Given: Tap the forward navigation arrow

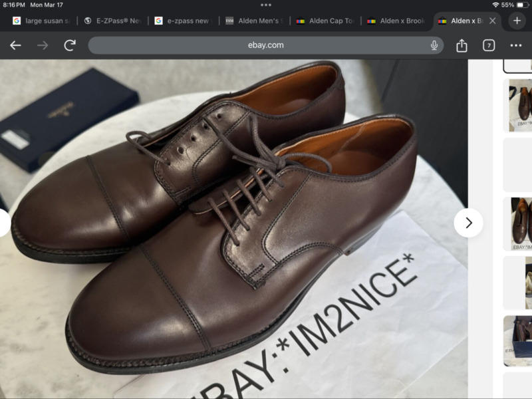Looking at the screenshot, I should click(x=42, y=46).
